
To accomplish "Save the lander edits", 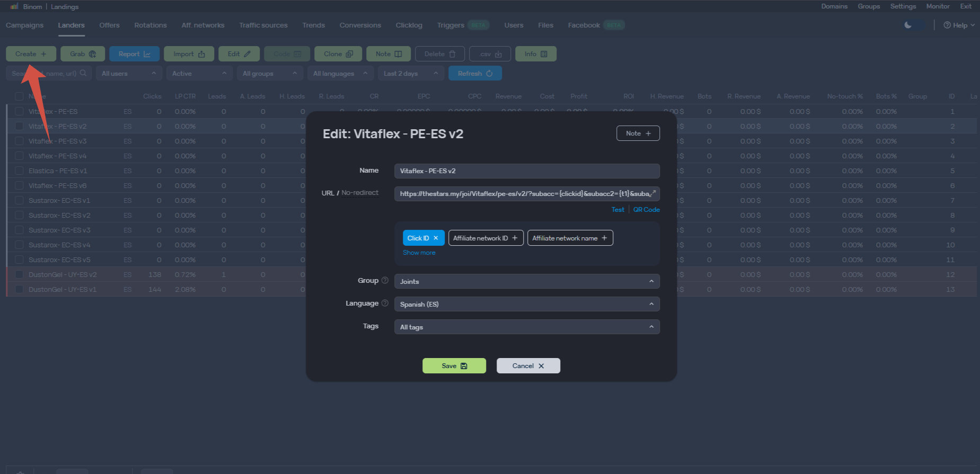I will 454,365.
